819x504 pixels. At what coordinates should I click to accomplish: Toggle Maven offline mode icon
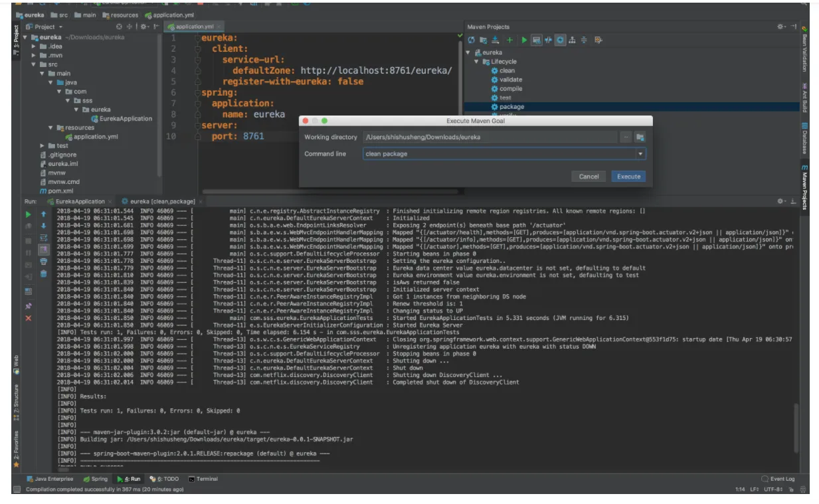(549, 40)
